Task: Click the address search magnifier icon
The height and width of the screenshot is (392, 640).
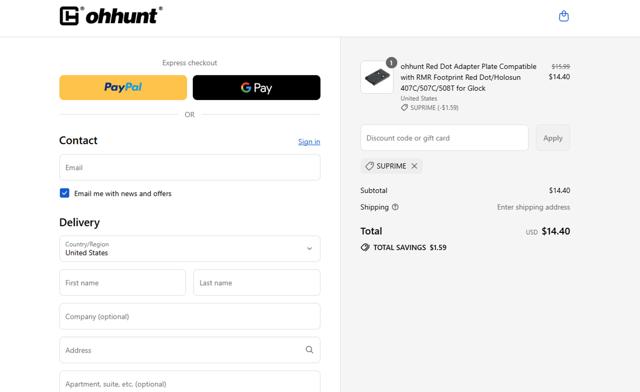Action: point(309,350)
